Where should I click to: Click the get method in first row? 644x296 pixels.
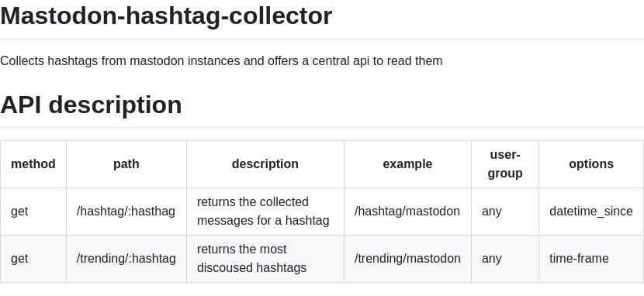coord(33,212)
